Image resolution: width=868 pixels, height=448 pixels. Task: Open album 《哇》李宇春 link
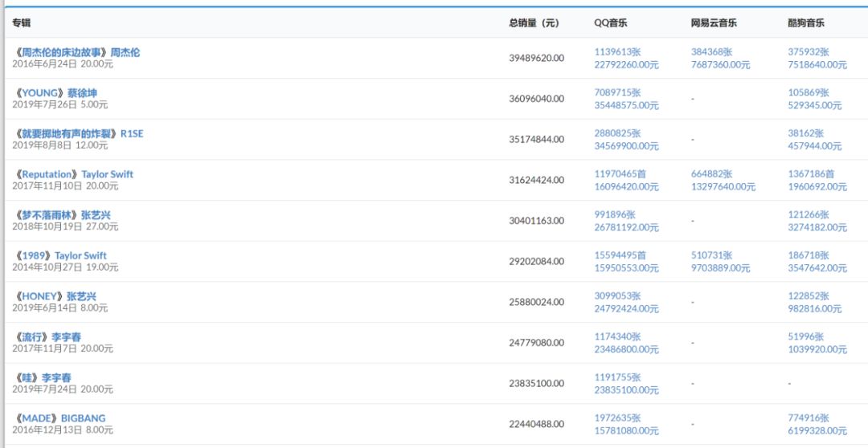(42, 378)
